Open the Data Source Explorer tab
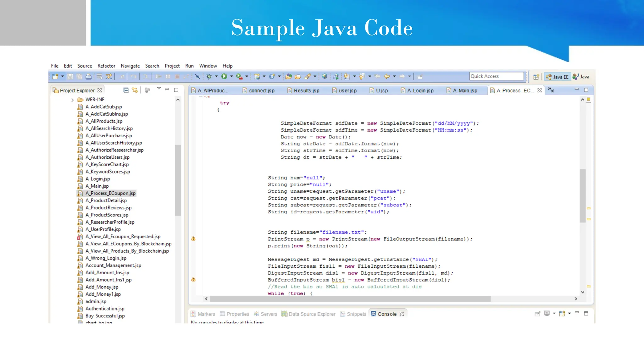This screenshot has width=644, height=362. tap(308, 314)
